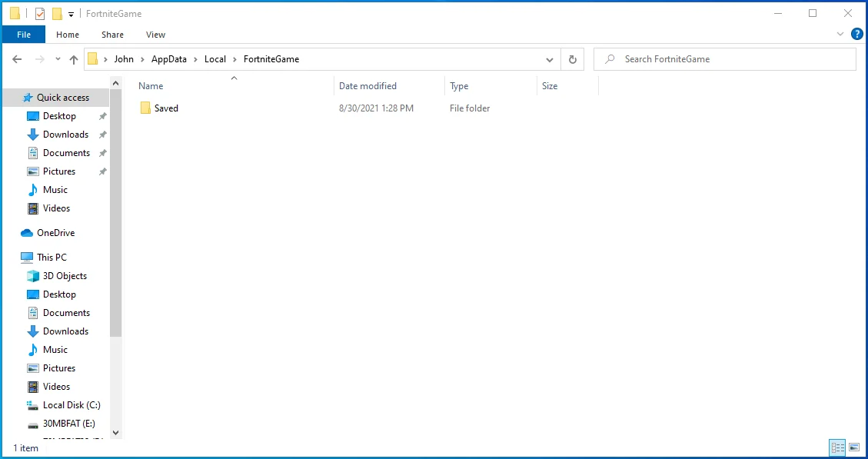Click the New Folder icon in title bar

[57, 14]
